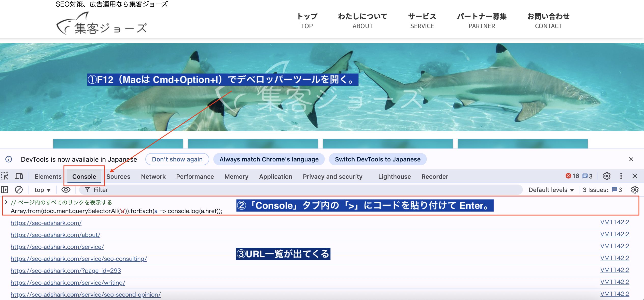Open the customize DevTools three-dot menu
The image size is (644, 300).
[x=621, y=176]
